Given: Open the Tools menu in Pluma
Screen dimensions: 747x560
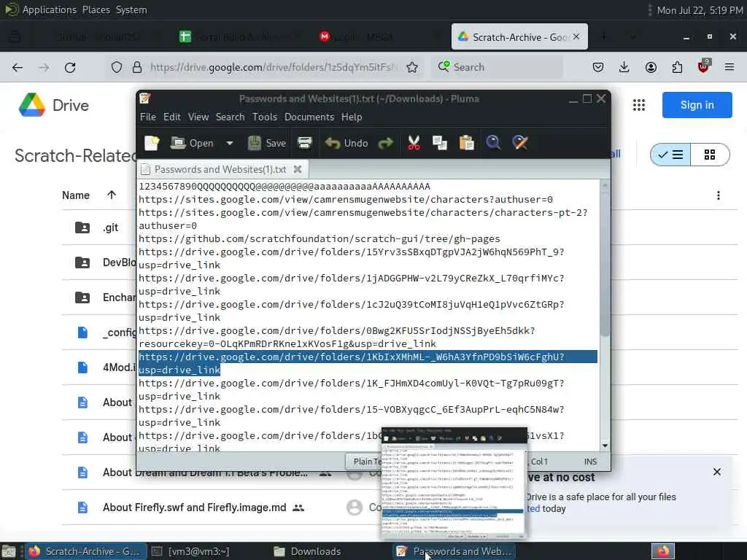Looking at the screenshot, I should [x=264, y=117].
